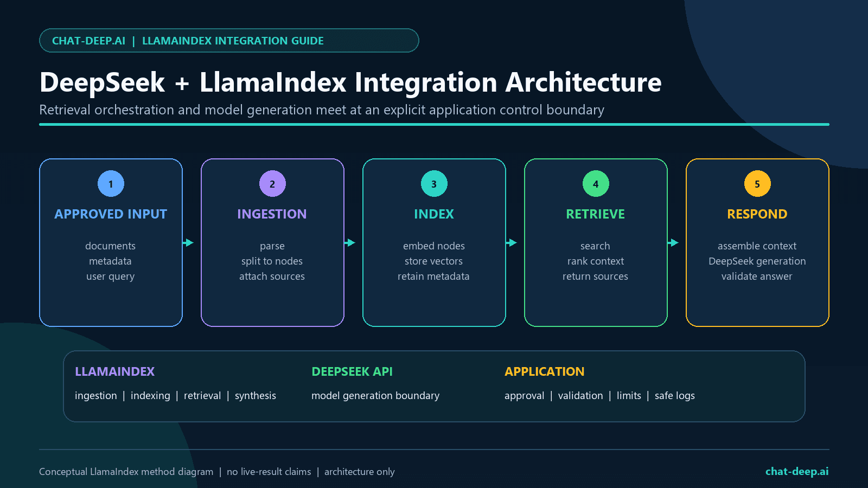Screen dimensions: 868x488
Task: Click the teal step 3 circle
Action: [434, 184]
